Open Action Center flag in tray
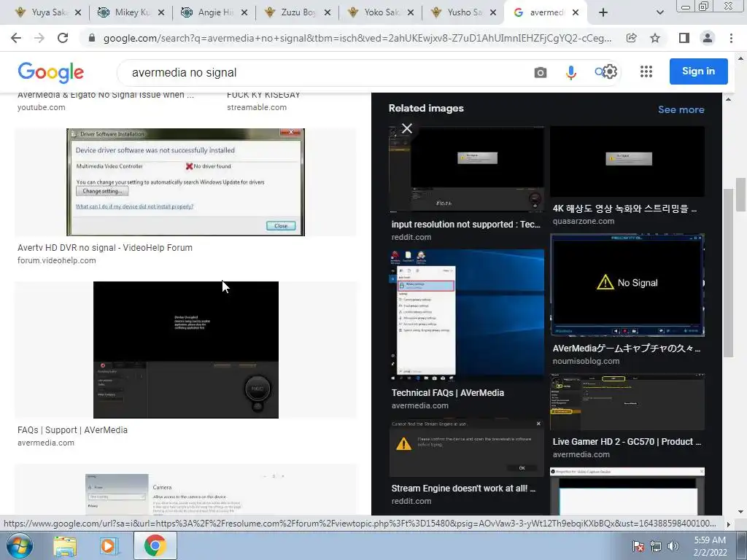Screen dimensions: 747x560 (638, 547)
